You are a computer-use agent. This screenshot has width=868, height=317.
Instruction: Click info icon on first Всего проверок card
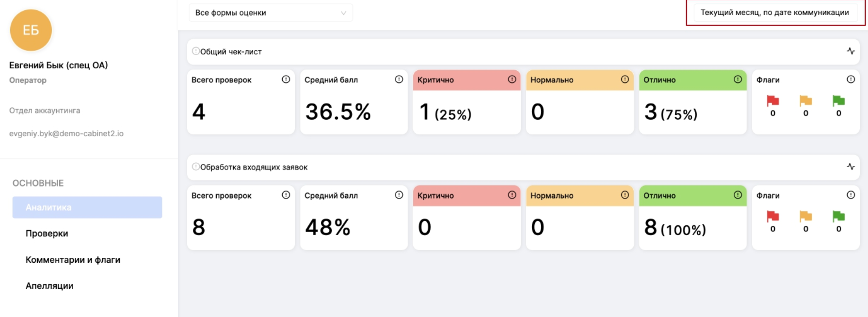286,79
